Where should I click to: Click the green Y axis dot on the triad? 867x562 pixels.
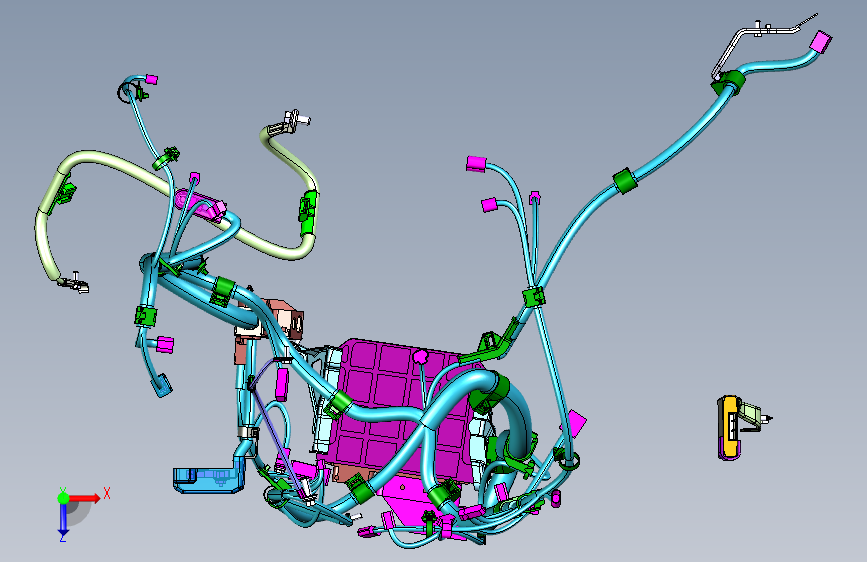tap(63, 498)
